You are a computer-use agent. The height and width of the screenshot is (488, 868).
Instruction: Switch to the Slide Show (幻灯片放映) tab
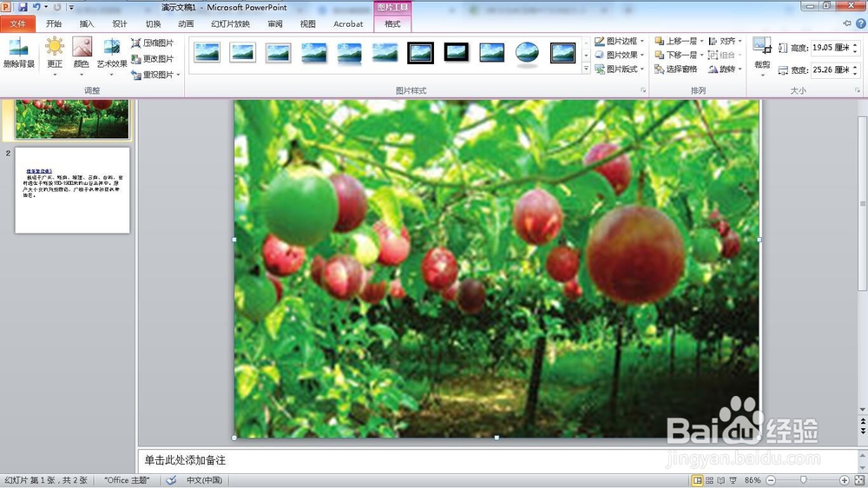coord(231,23)
